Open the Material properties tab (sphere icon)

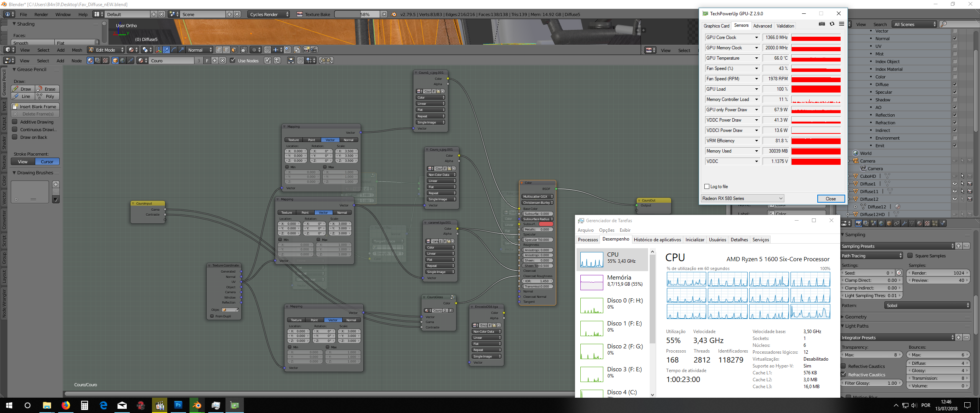(920, 223)
